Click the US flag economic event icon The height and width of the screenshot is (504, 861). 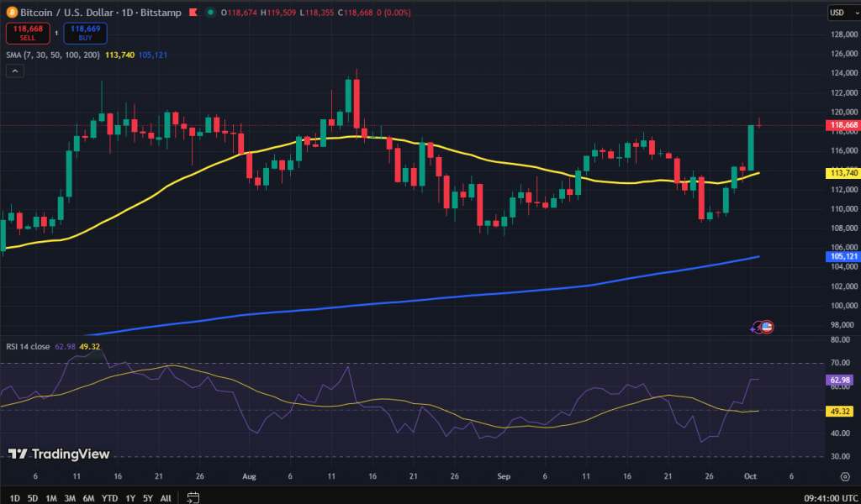coord(767,328)
